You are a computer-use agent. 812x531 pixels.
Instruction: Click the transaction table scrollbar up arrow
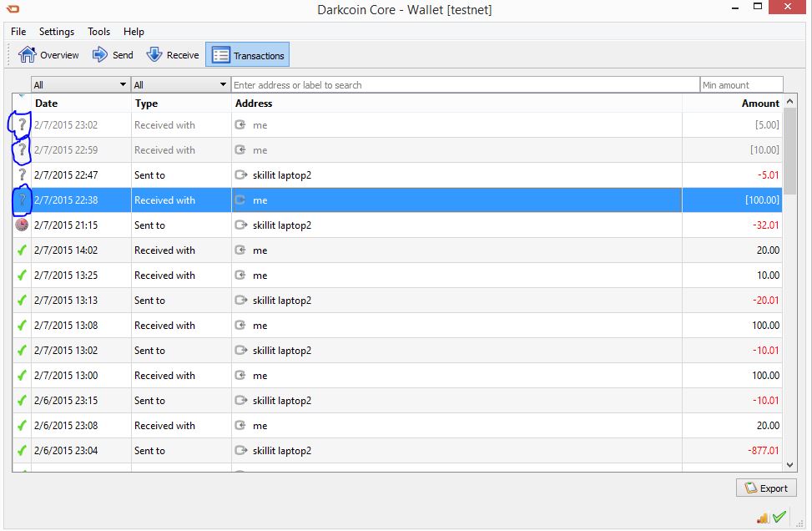[789, 102]
